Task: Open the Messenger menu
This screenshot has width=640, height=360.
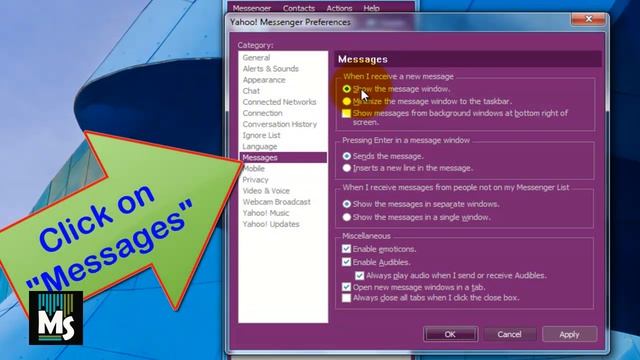Action: 252,8
